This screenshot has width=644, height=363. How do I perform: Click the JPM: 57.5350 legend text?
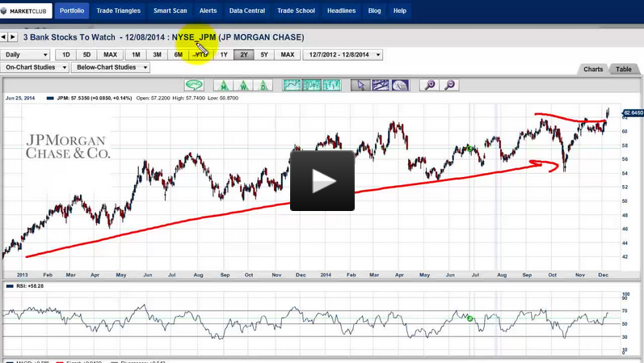coord(95,99)
